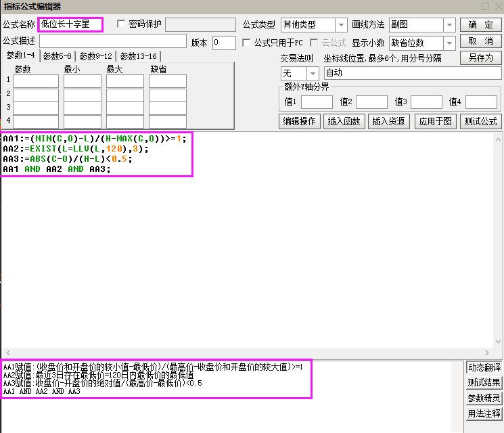Select the 参数9-12 tab

click(x=95, y=56)
